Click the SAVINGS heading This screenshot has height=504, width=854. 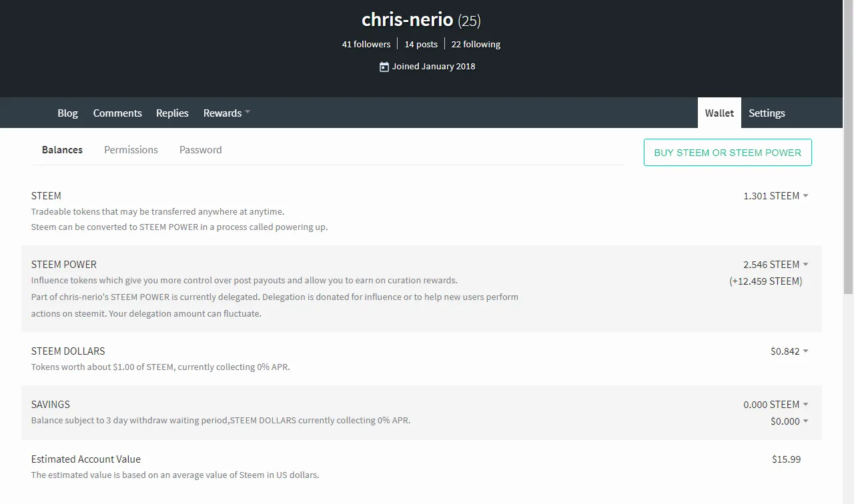[x=51, y=405]
